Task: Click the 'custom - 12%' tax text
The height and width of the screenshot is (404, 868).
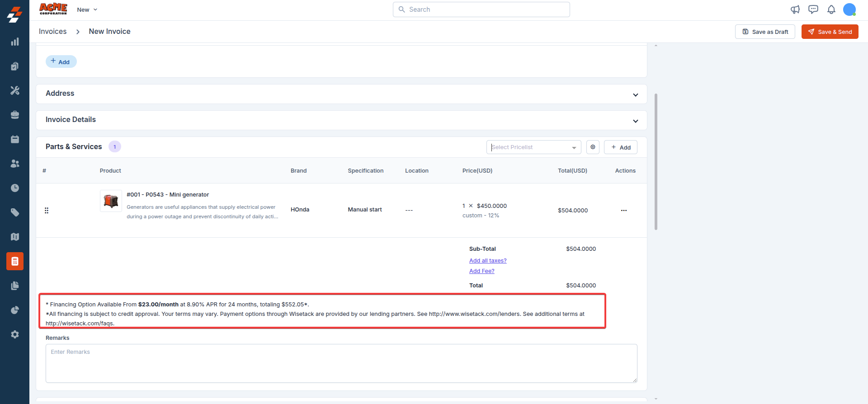Action: [x=481, y=216]
